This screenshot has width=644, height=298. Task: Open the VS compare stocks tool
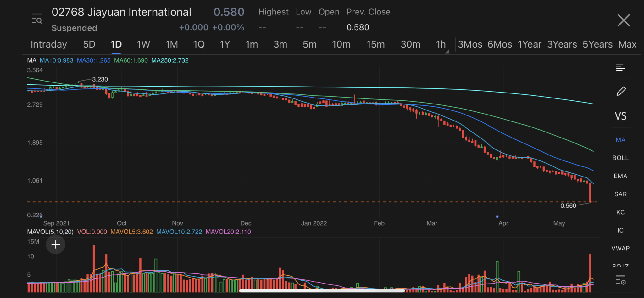(x=621, y=116)
